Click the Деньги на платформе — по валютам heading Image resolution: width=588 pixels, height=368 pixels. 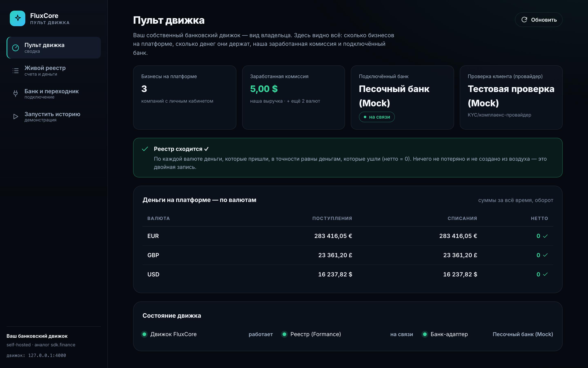(x=199, y=200)
